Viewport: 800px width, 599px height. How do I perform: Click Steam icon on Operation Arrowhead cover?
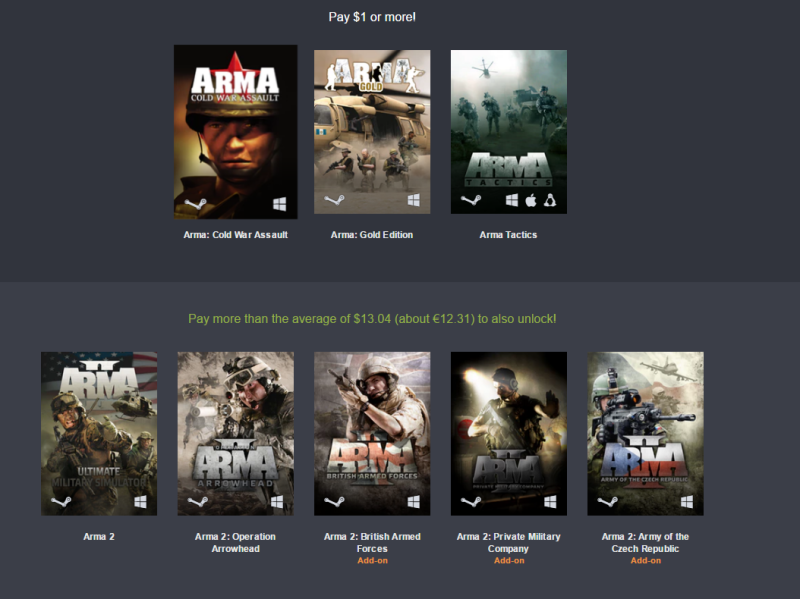click(x=198, y=502)
